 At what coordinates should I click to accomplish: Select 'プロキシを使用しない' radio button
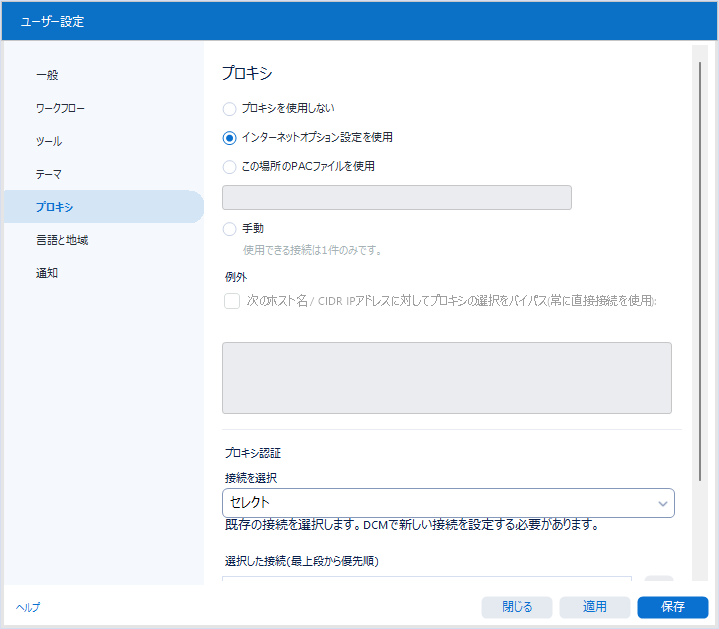(x=230, y=109)
